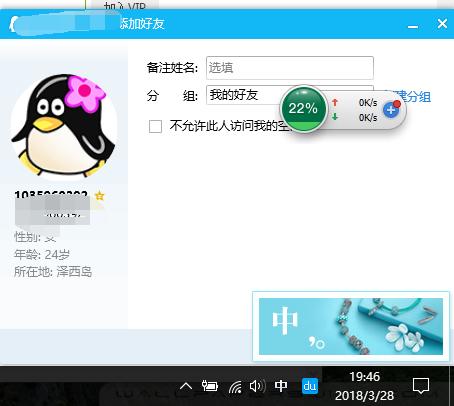The height and width of the screenshot is (406, 454).
Task: Click the blue du input method icon
Action: 310,386
